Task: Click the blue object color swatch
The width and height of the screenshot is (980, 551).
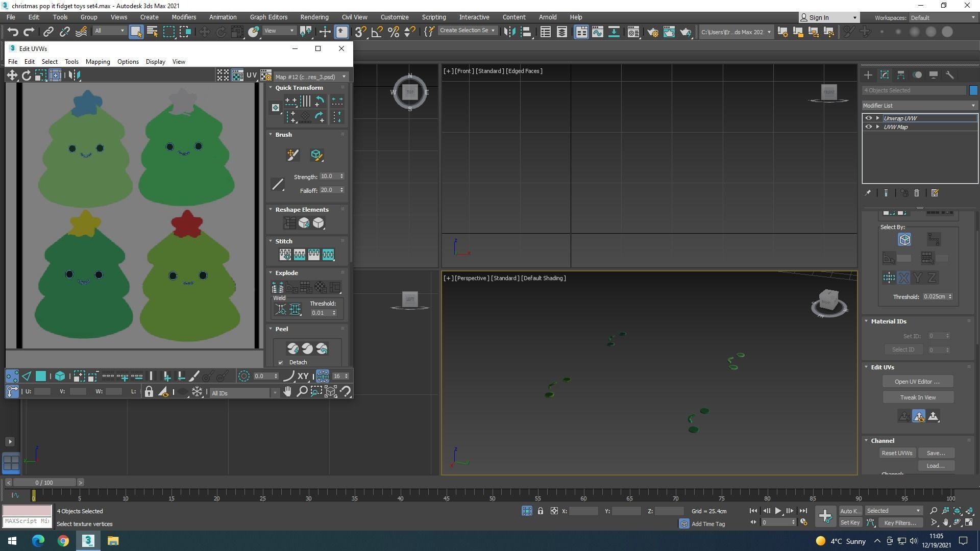Action: point(973,90)
